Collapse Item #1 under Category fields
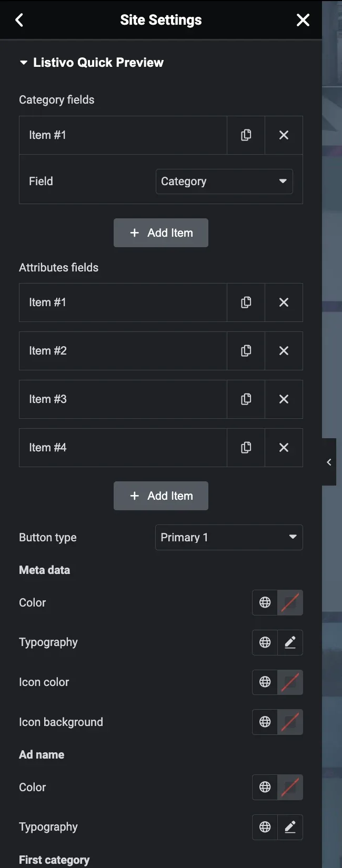342x868 pixels. pos(123,135)
